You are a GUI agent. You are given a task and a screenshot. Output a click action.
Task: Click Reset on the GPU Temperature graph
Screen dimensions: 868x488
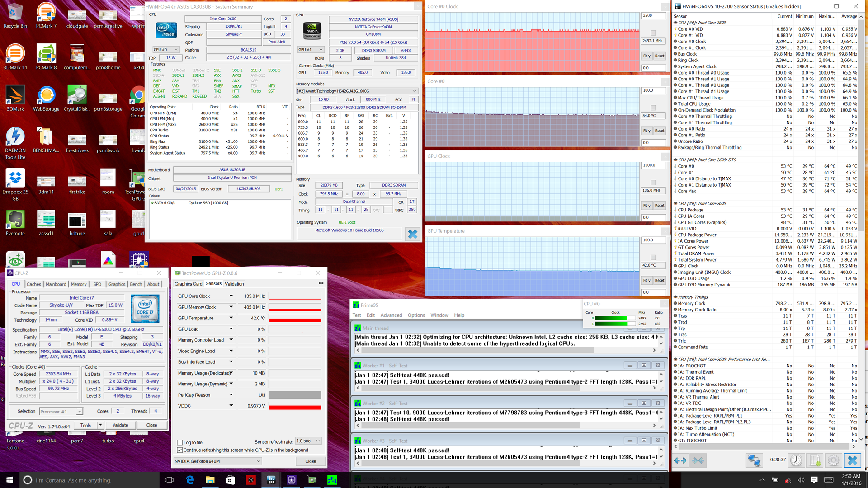(x=660, y=280)
